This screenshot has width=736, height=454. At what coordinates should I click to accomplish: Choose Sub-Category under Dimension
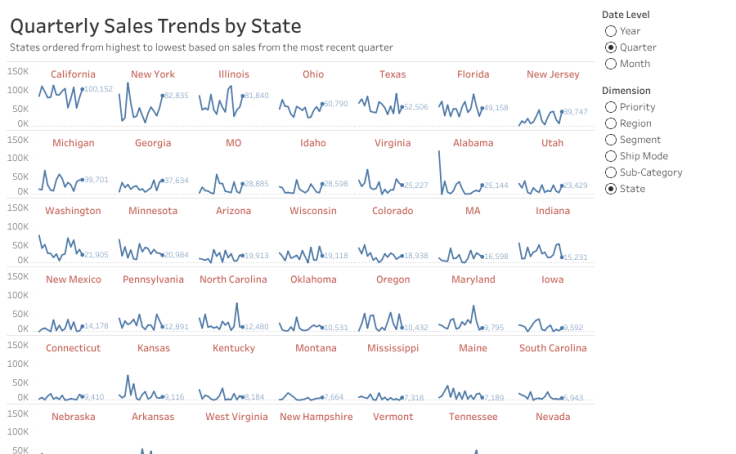610,172
